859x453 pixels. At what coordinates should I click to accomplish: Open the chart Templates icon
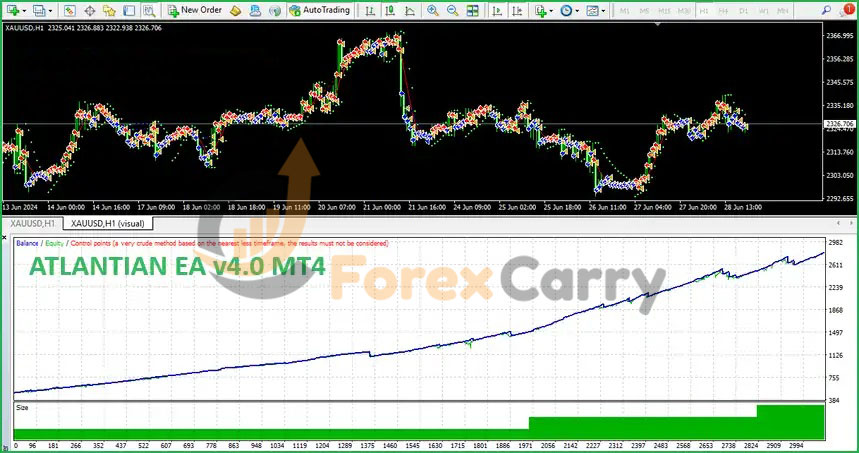click(592, 10)
